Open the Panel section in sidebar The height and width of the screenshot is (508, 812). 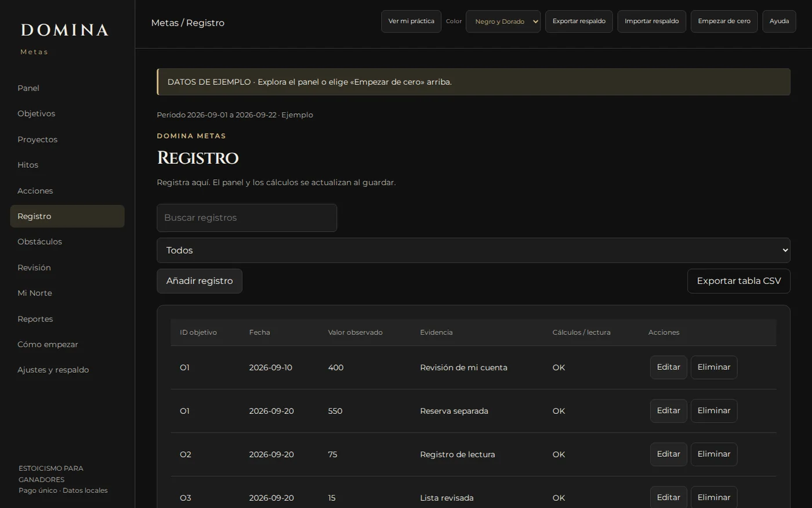coord(67,88)
